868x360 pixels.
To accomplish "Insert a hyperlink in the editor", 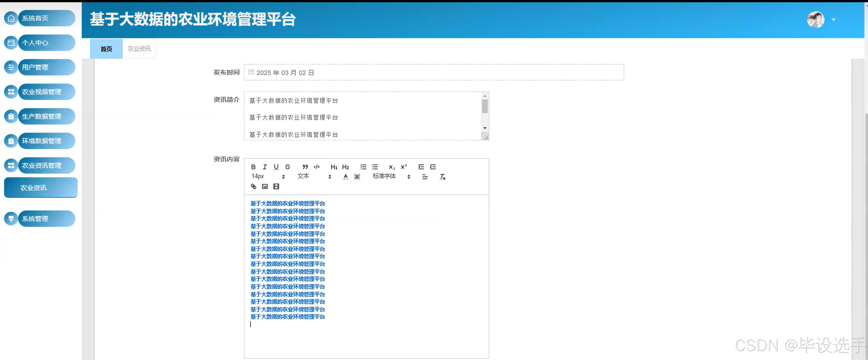I will tap(253, 187).
